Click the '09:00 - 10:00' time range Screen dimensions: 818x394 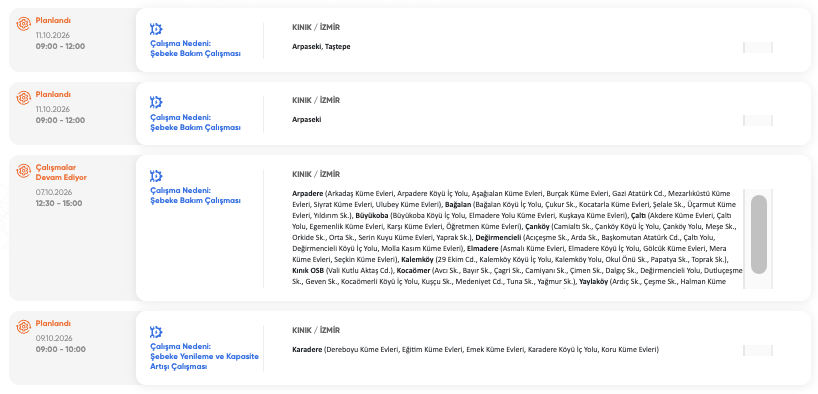point(60,349)
